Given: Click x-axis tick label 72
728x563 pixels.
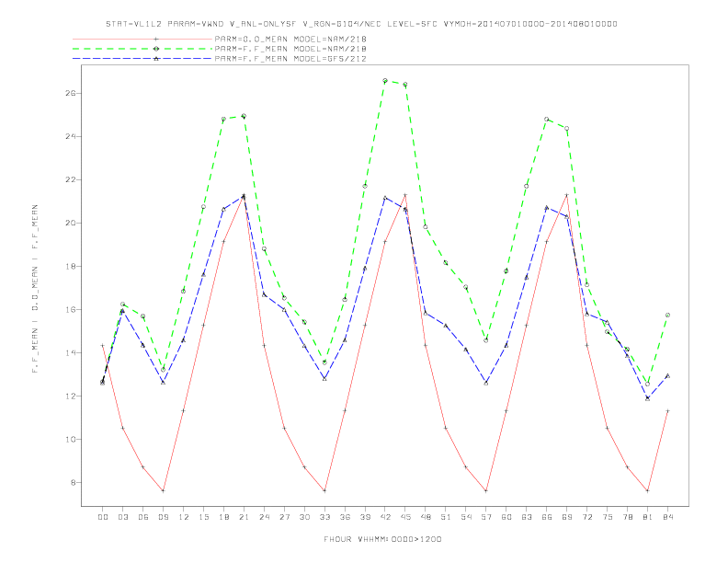Looking at the screenshot, I should click(586, 517).
